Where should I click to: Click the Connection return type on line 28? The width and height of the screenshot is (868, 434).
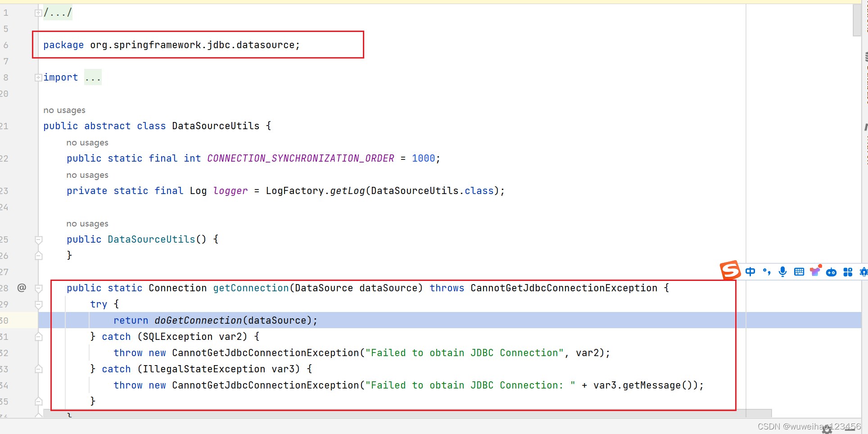pyautogui.click(x=178, y=288)
